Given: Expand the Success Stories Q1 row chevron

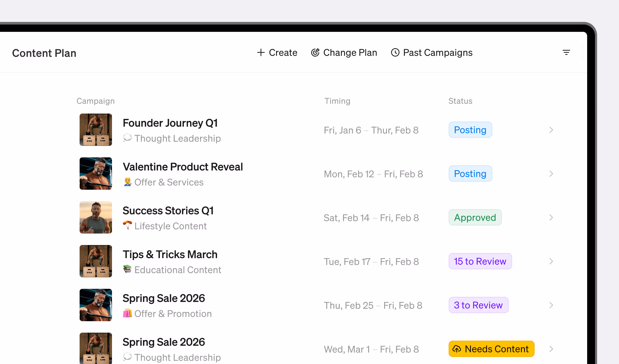Looking at the screenshot, I should tap(551, 217).
